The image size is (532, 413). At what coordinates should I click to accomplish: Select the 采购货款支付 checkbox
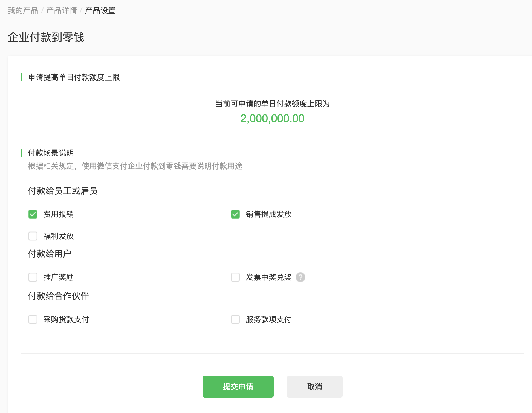tap(33, 319)
